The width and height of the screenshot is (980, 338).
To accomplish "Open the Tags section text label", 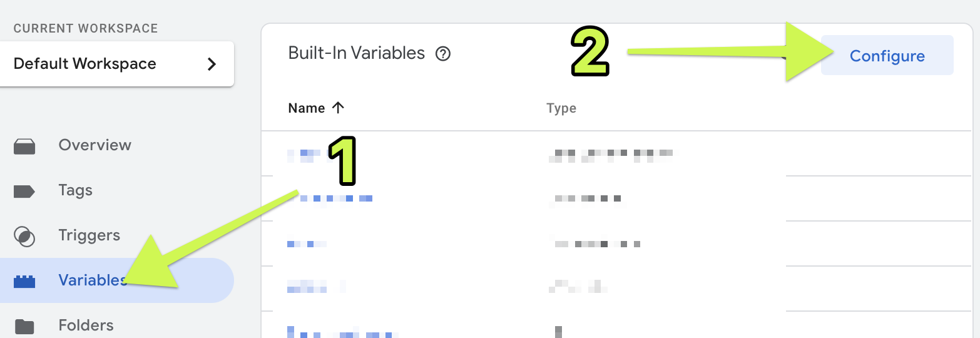I will click(75, 190).
